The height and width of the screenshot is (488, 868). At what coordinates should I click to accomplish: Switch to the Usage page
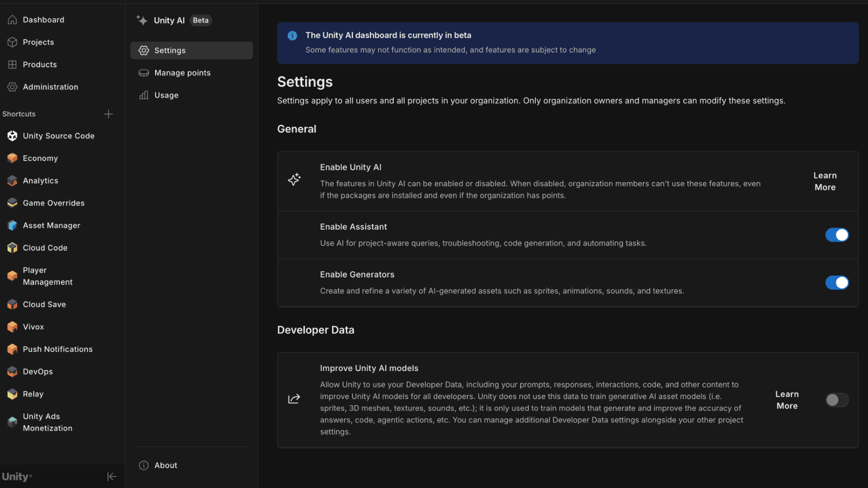pos(166,95)
